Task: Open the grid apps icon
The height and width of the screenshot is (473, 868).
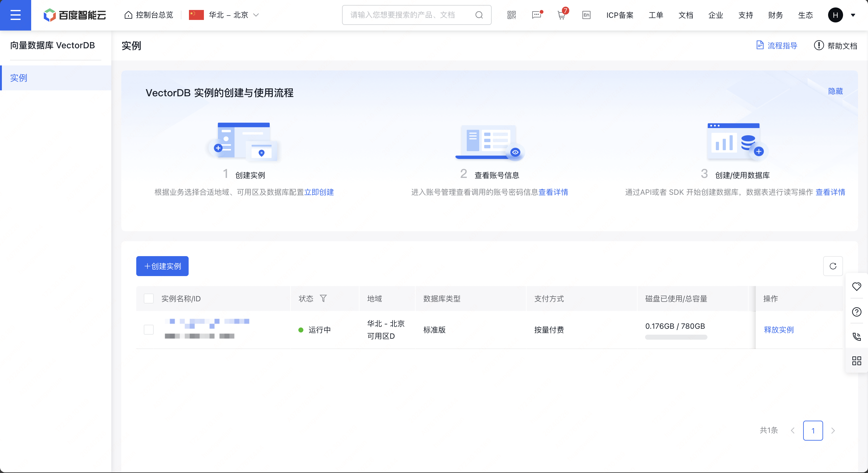Action: pyautogui.click(x=856, y=361)
